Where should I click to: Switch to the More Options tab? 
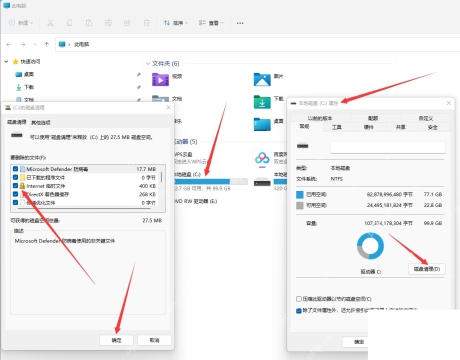point(41,123)
